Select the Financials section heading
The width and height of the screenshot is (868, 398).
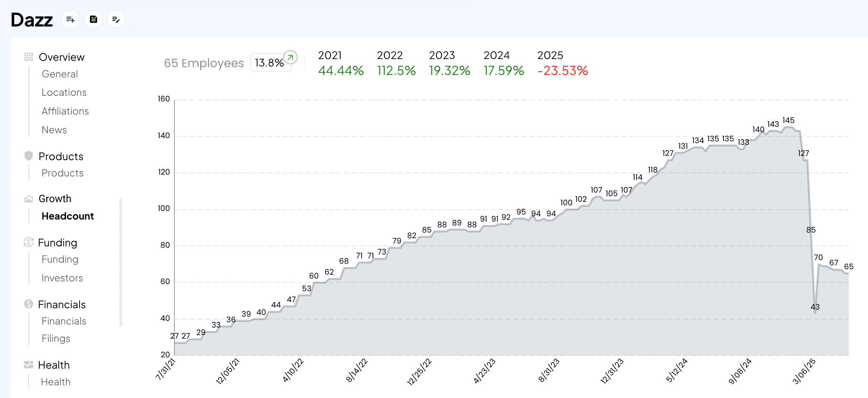tap(62, 305)
